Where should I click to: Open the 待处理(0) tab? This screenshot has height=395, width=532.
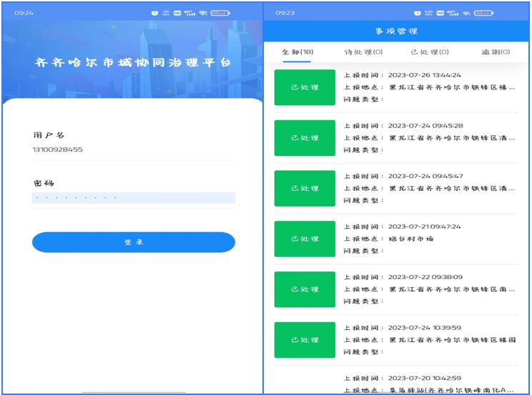pos(363,52)
